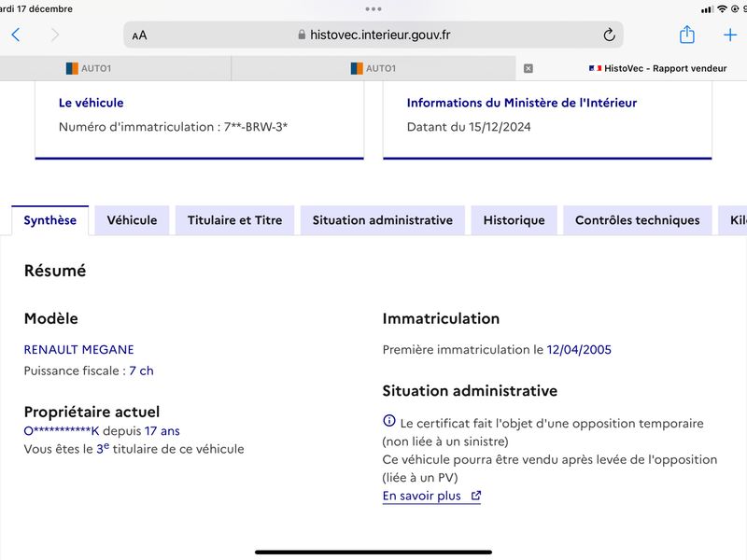Reload the page with refresh icon
The image size is (747, 560).
[x=609, y=35]
